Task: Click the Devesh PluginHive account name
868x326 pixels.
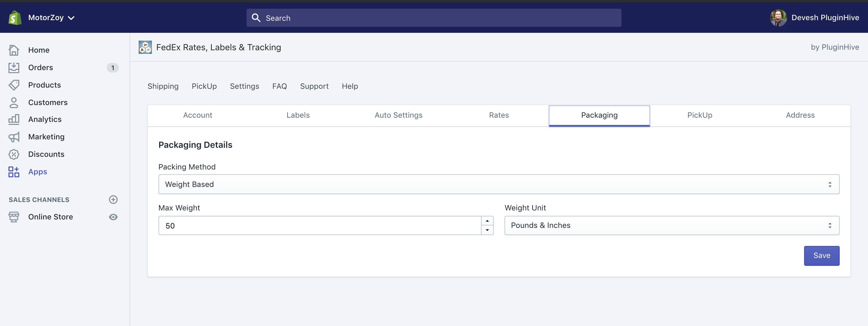Action: [825, 17]
